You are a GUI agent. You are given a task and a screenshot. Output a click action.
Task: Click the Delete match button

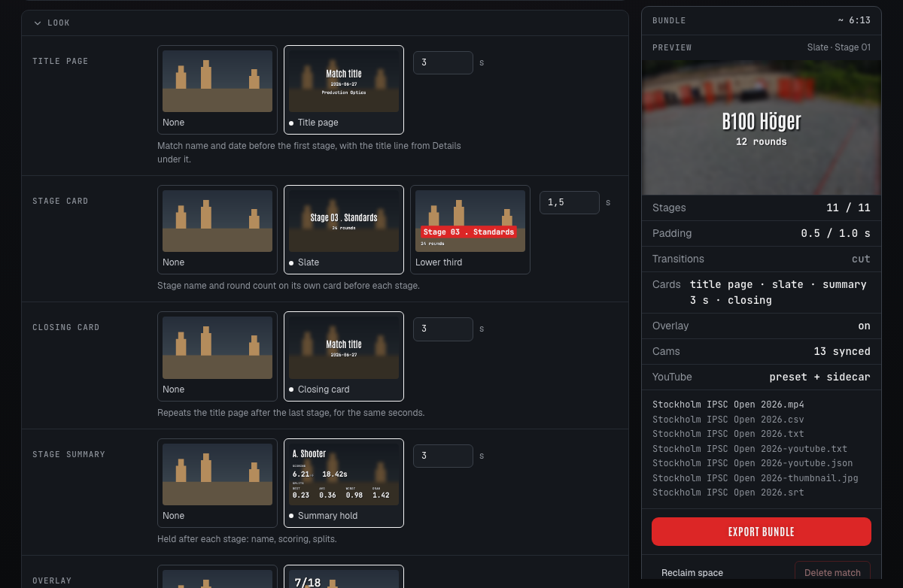(832, 573)
